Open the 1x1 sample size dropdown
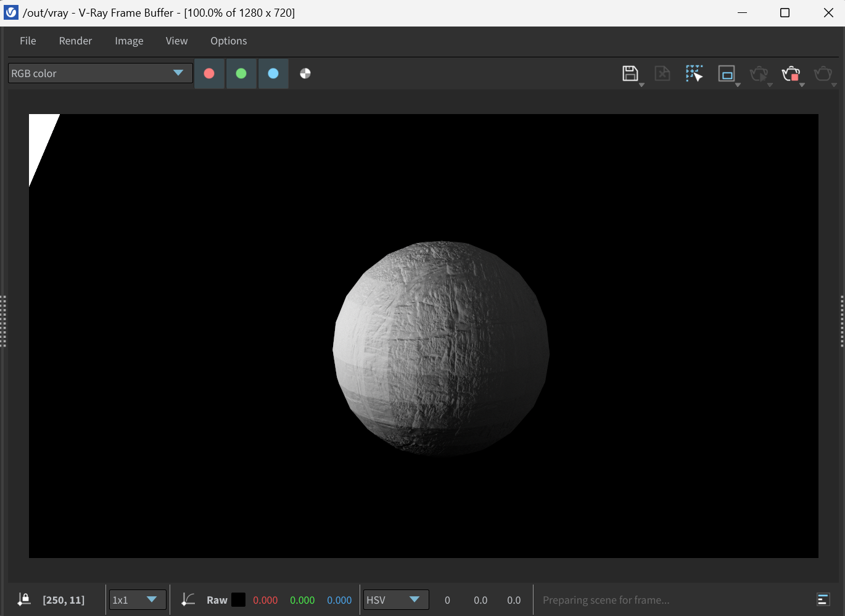 pos(138,600)
